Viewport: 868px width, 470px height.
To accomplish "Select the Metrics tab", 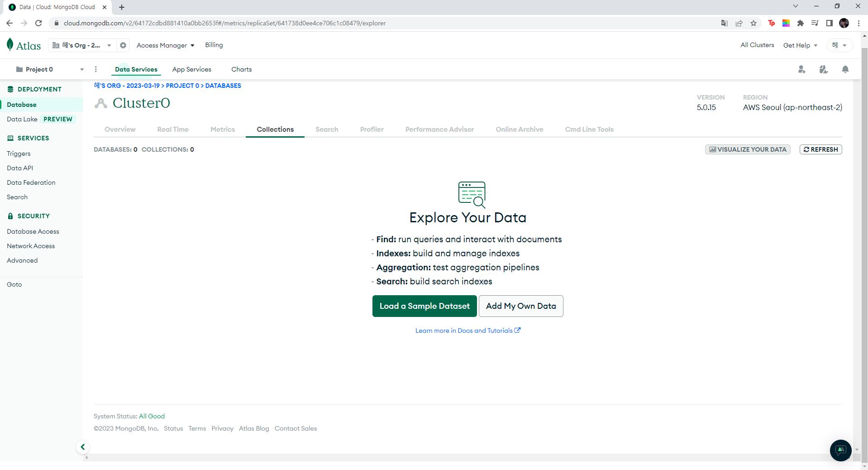I will (x=223, y=129).
